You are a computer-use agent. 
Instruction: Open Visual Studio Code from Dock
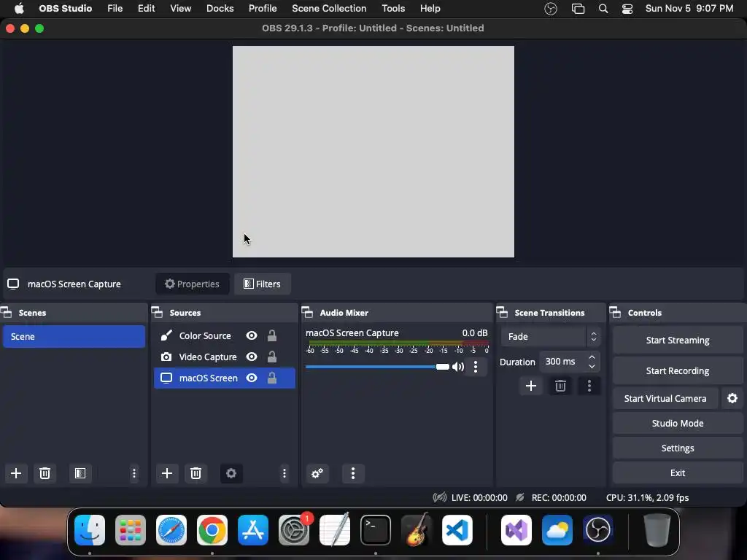click(457, 530)
